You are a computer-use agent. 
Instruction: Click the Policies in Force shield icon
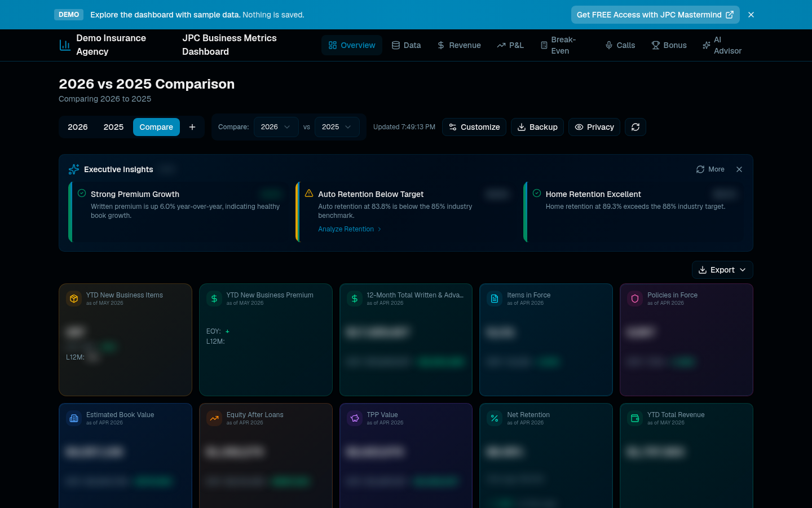(635, 299)
